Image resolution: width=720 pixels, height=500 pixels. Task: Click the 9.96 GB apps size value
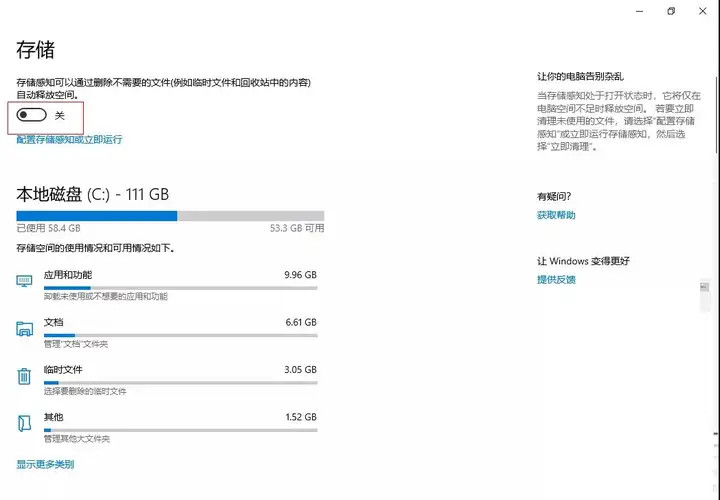point(300,275)
